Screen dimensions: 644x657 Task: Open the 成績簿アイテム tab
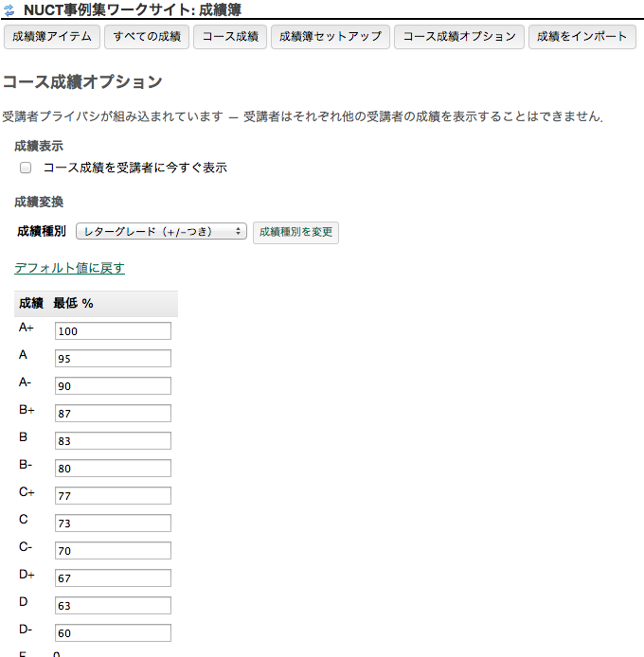pos(54,37)
